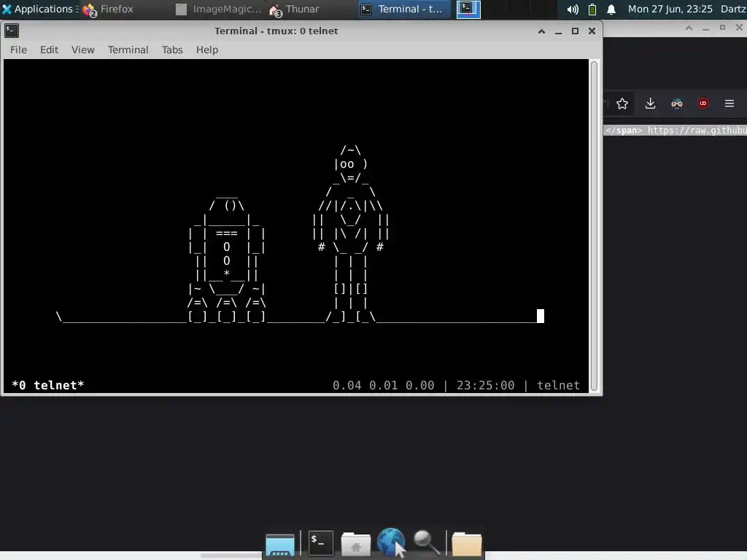
Task: Click the background window's maximize button
Action: pyautogui.click(x=722, y=28)
